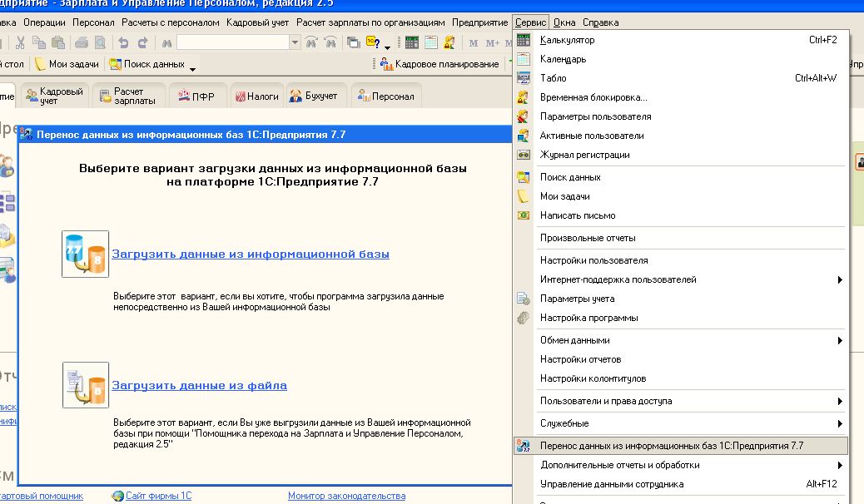
Task: Switch to the Расчет зарплаты tab
Action: pyautogui.click(x=128, y=96)
